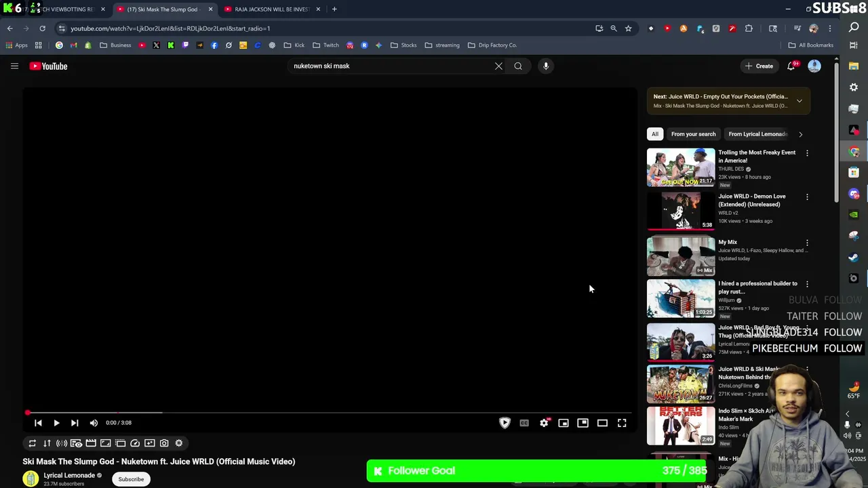Open the Kick bookmarks folder

point(294,45)
